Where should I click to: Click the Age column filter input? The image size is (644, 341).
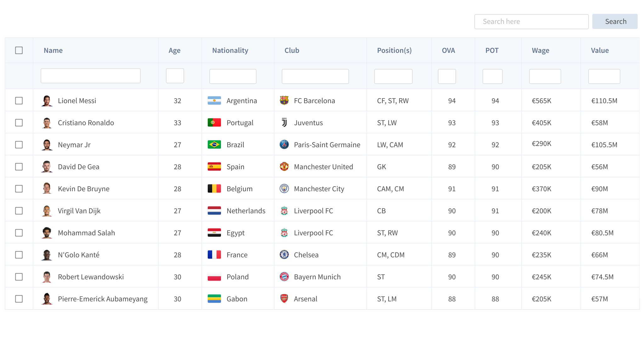[x=175, y=75]
